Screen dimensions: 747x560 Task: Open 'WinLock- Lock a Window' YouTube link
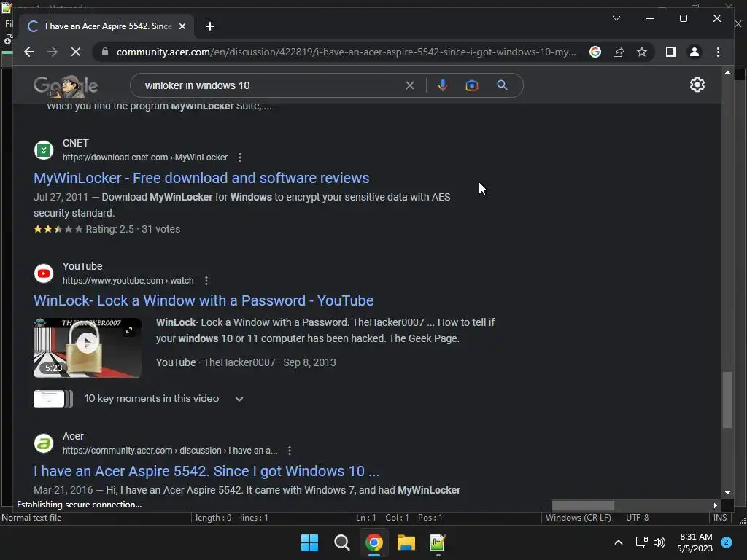[204, 300]
